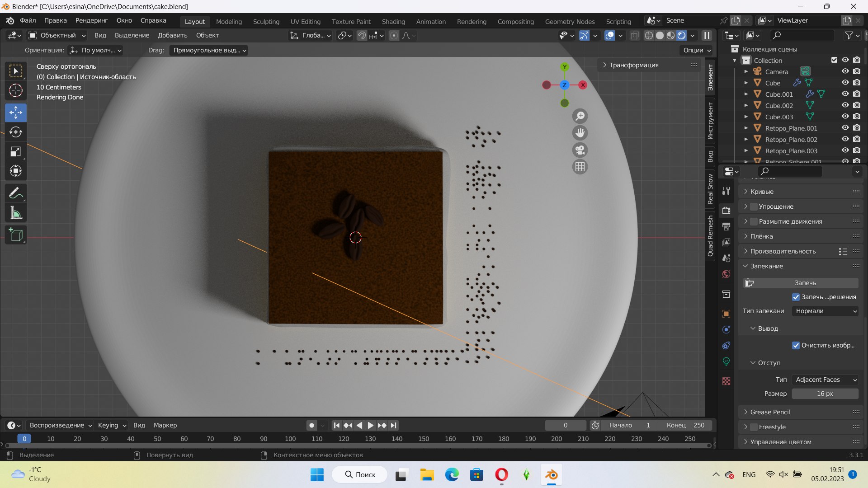Disable Retopo_Plane.002 in renders camera icon

click(x=857, y=139)
